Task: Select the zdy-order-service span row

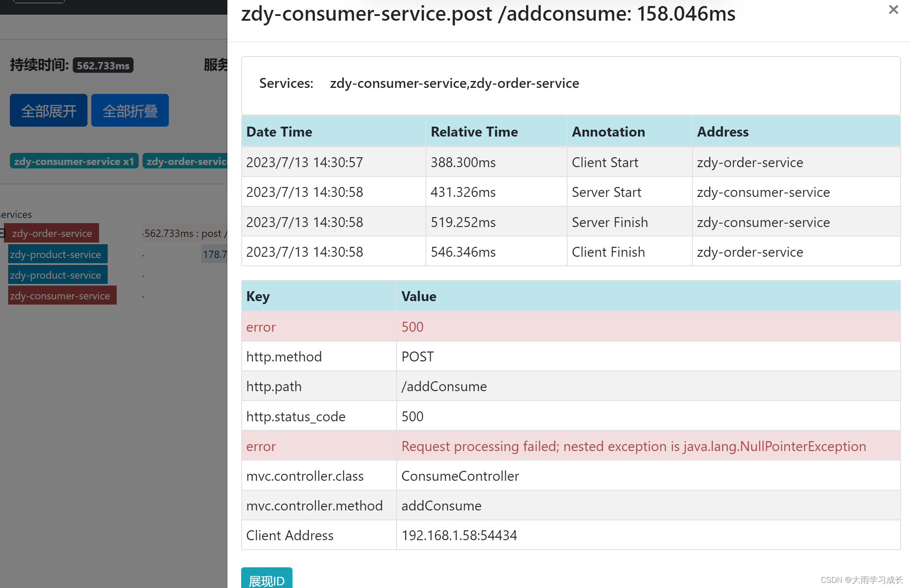Action: [52, 233]
